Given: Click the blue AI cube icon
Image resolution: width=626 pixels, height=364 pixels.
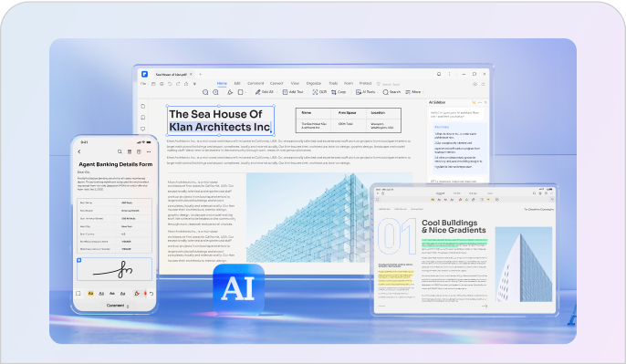Looking at the screenshot, I should coord(238,288).
